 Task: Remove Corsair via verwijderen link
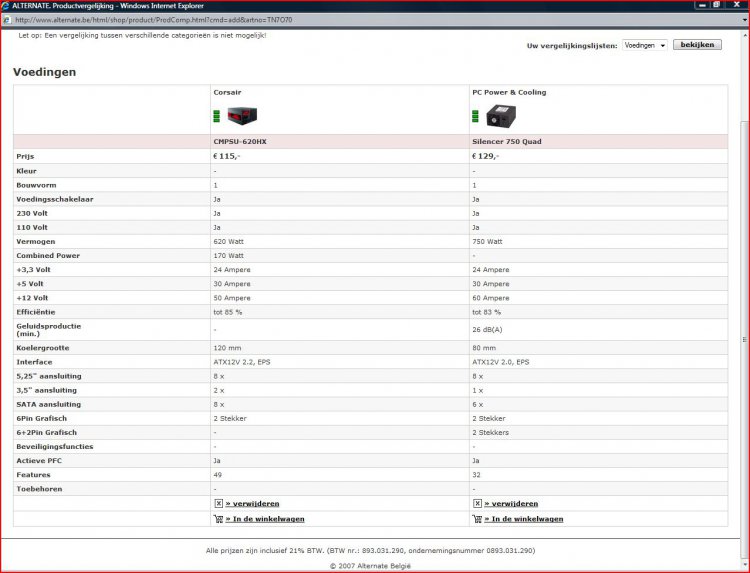pyautogui.click(x=252, y=503)
